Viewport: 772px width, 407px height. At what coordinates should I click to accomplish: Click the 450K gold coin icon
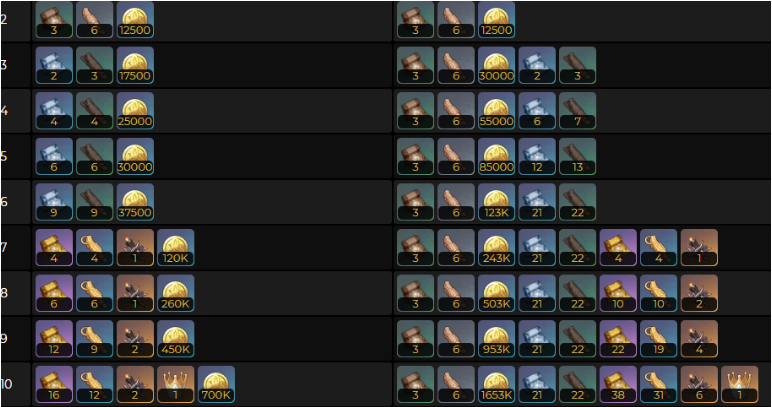click(176, 339)
